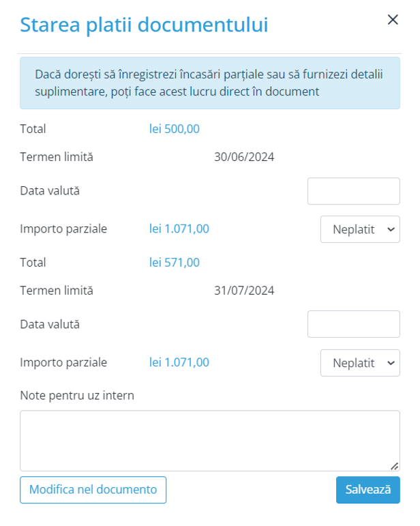Click the Note pentru uz intern text area
Screen dimensions: 420x526
pyautogui.click(x=209, y=440)
